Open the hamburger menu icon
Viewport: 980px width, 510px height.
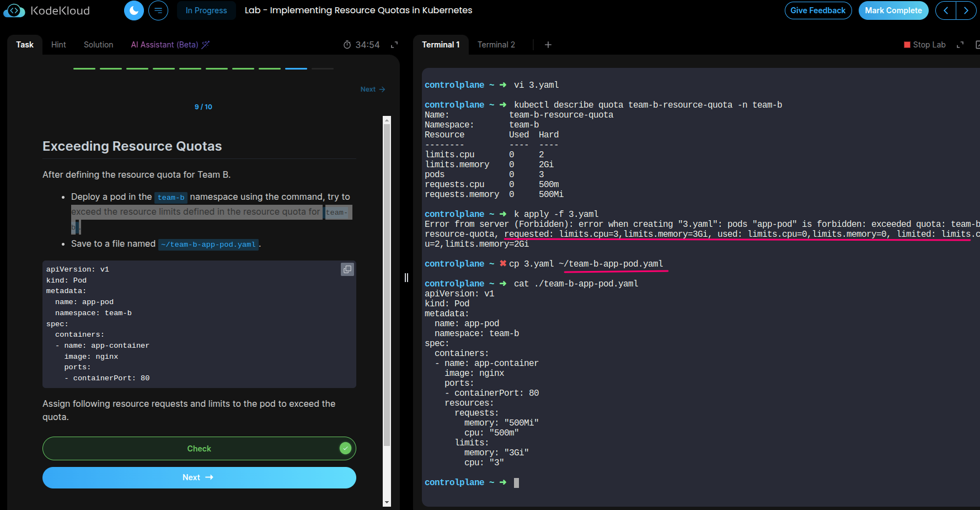point(158,10)
